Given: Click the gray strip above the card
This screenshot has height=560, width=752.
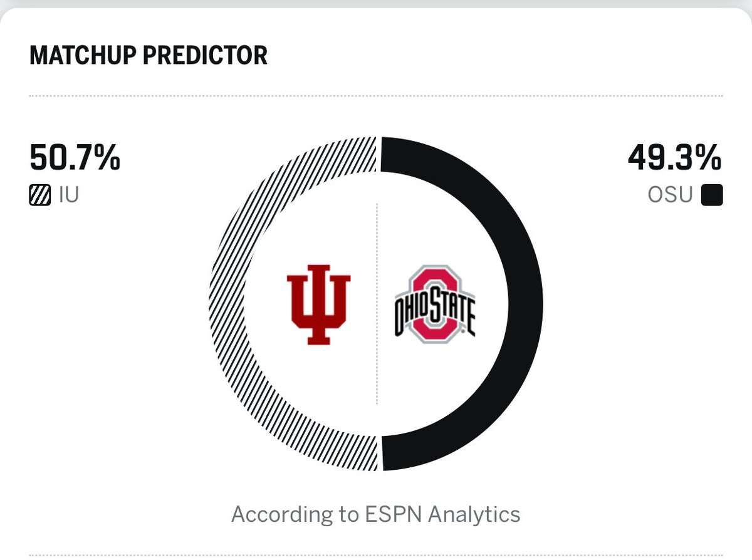Looking at the screenshot, I should coord(376,3).
